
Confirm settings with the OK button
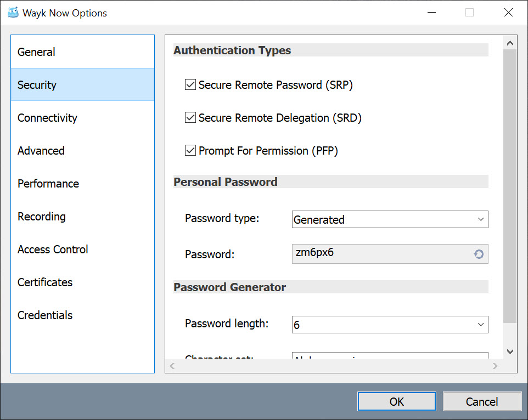coord(397,401)
